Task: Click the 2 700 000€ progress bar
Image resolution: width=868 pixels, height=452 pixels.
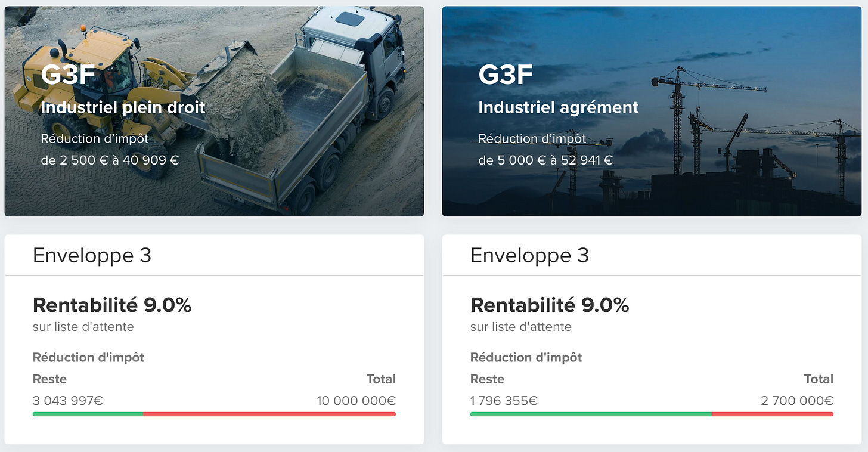Action: (x=652, y=414)
